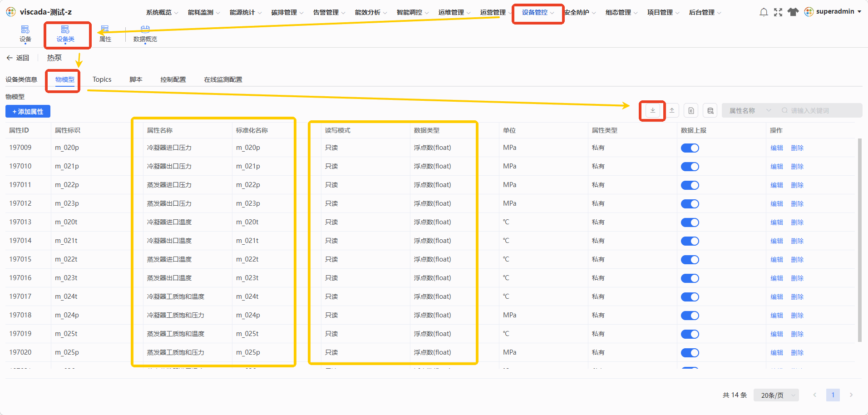The image size is (868, 415).
Task: Toggle fullscreen mode icon
Action: (x=778, y=12)
